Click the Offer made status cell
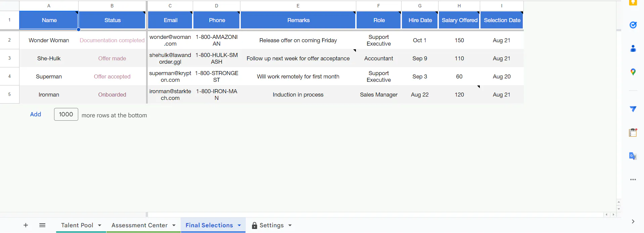644x233 pixels. click(112, 58)
